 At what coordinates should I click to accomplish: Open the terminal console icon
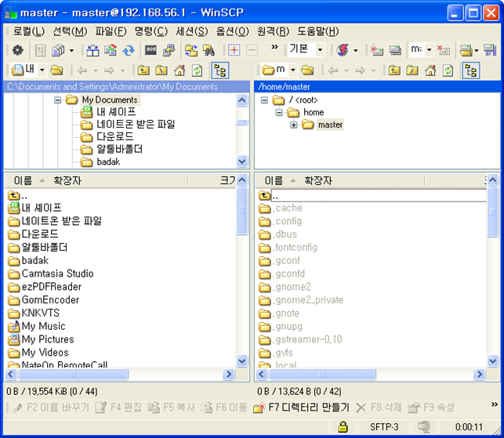pos(150,50)
